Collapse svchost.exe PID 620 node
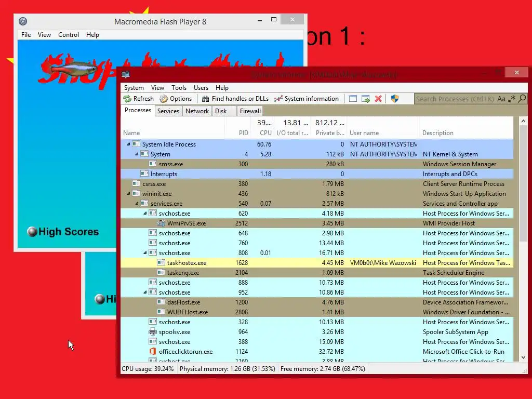Screen dimensions: 532x399 pos(145,214)
